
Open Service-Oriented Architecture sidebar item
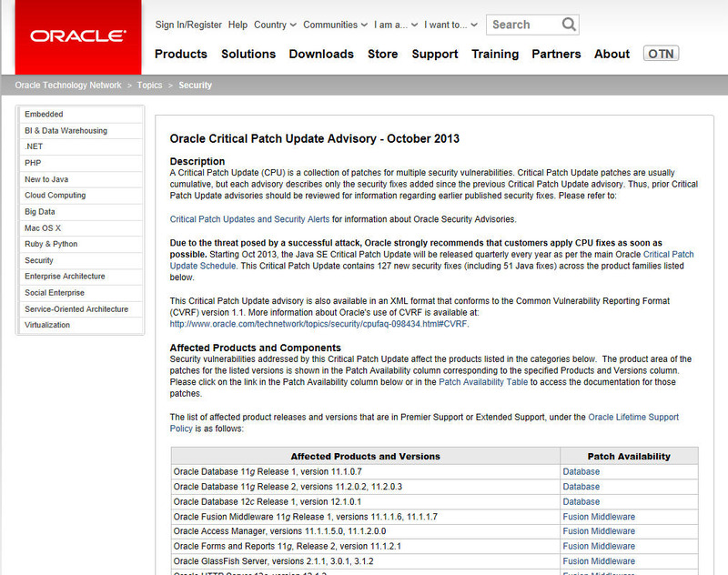point(76,309)
